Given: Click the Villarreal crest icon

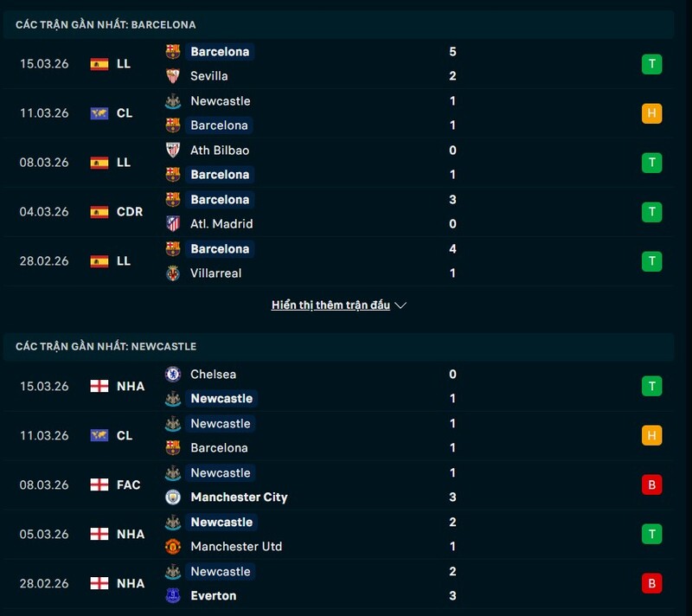Looking at the screenshot, I should click(173, 273).
